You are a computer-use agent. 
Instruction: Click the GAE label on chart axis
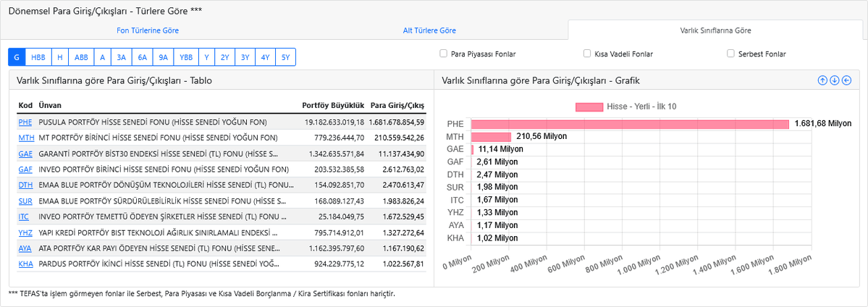[455, 148]
